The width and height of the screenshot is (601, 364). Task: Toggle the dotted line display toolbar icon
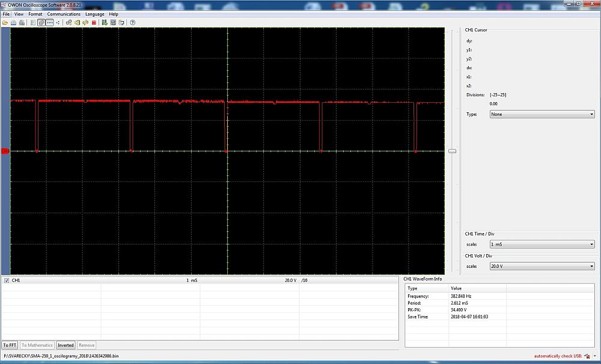(x=50, y=23)
